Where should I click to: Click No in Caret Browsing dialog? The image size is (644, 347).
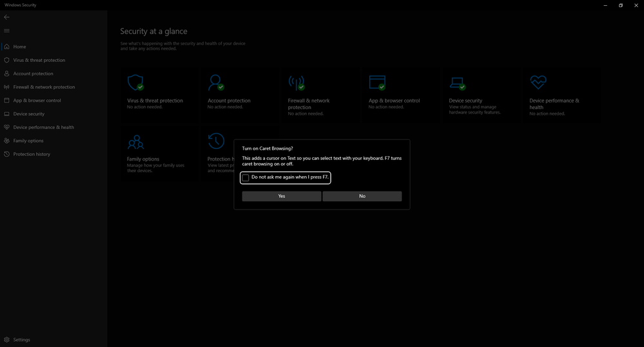(362, 196)
